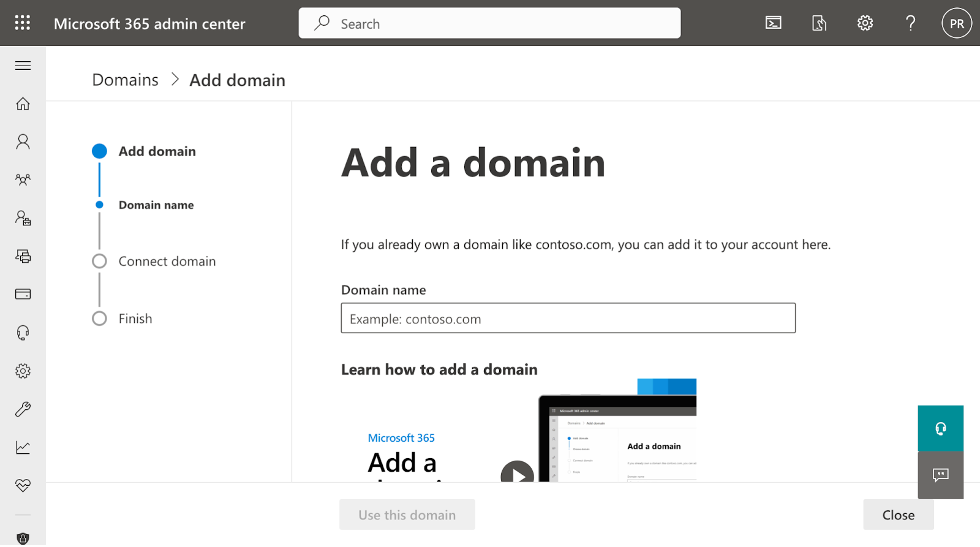
Task: Open Health heart icon in sidebar
Action: click(x=23, y=485)
